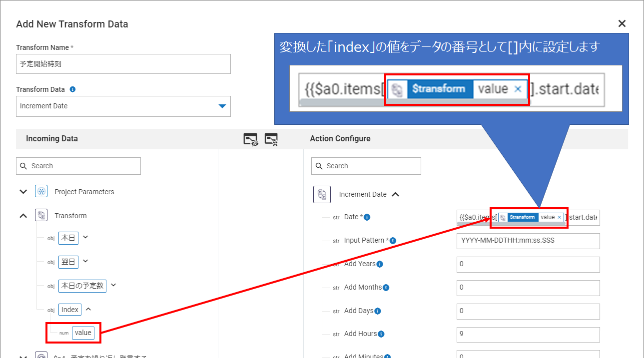644x358 pixels.
Task: Click the Project Parameters icon
Action: 41,192
